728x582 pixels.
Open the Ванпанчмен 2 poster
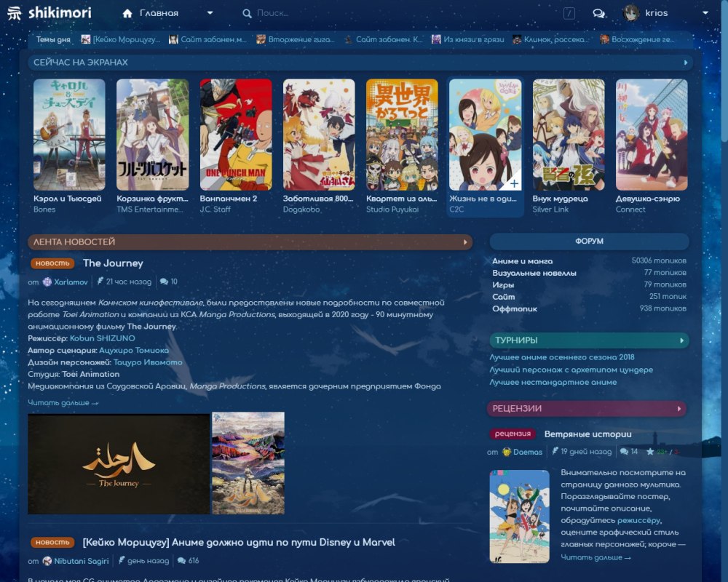point(236,135)
